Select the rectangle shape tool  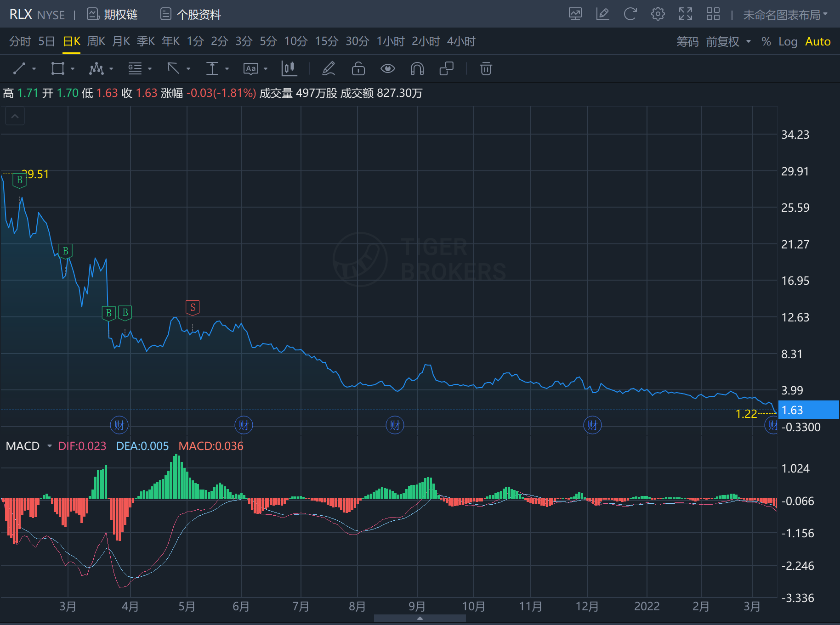(x=58, y=69)
